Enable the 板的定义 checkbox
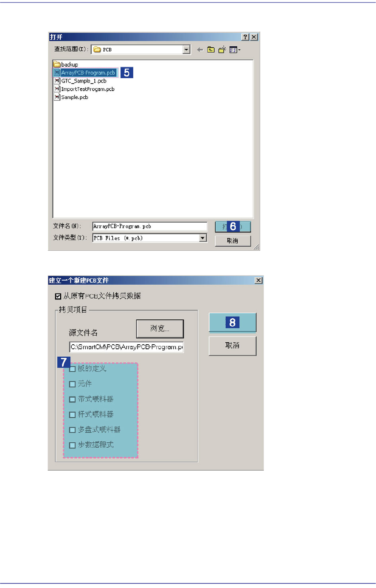 (72, 369)
